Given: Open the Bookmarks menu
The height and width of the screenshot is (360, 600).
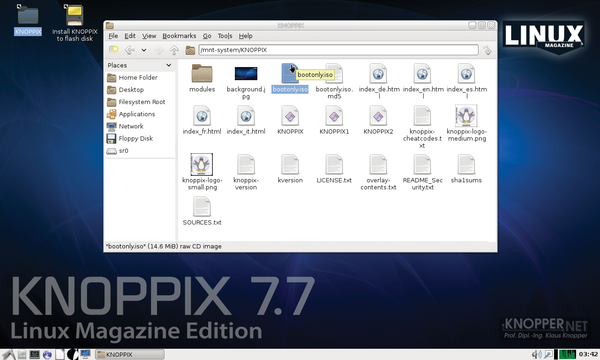Looking at the screenshot, I should 179,36.
